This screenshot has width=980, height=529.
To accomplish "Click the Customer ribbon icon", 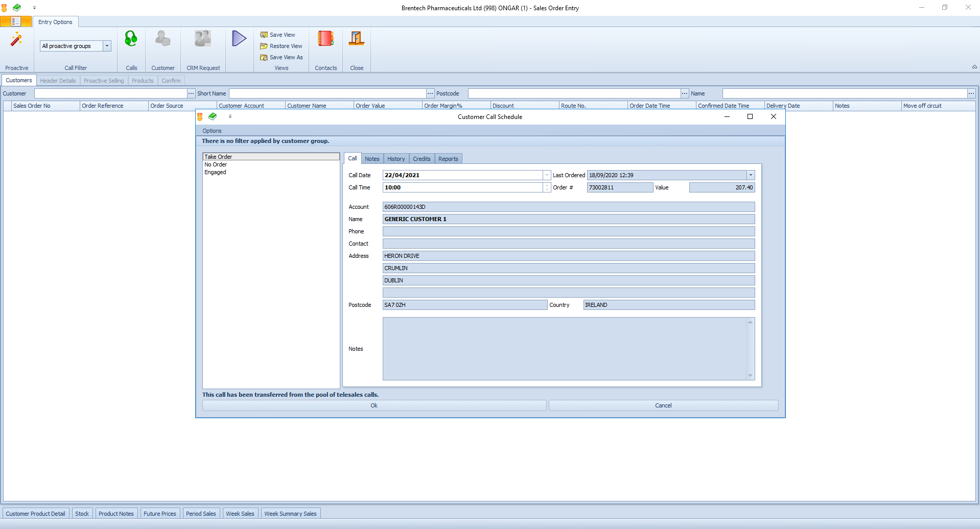I will coord(163,39).
